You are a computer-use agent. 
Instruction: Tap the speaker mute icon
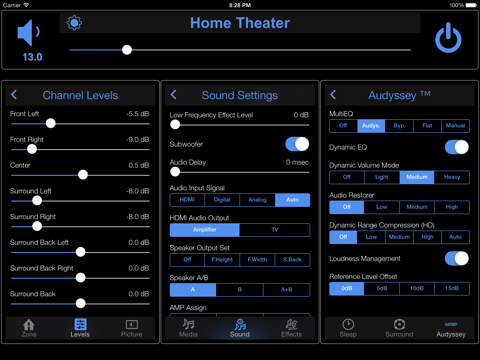pos(29,33)
